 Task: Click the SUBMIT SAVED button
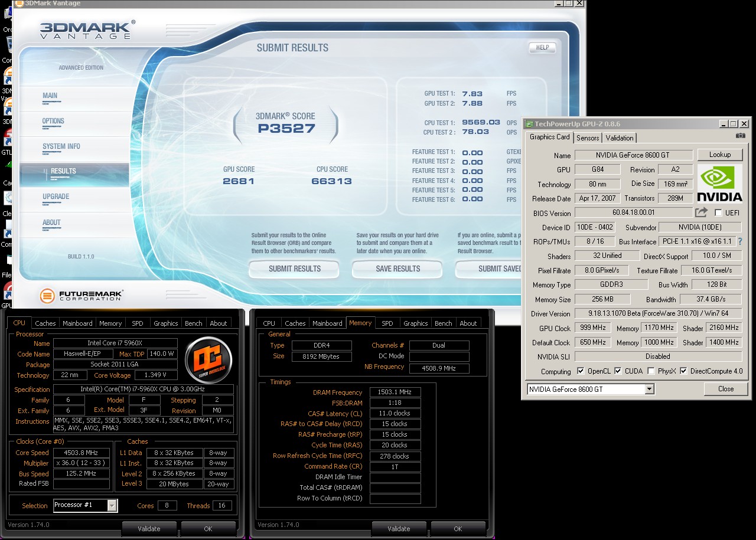point(489,269)
